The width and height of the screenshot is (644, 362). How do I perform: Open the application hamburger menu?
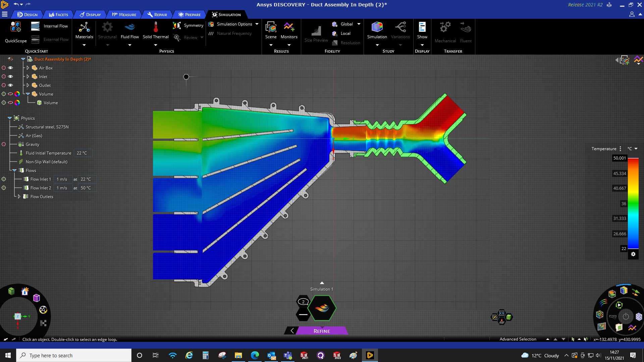[5, 14]
